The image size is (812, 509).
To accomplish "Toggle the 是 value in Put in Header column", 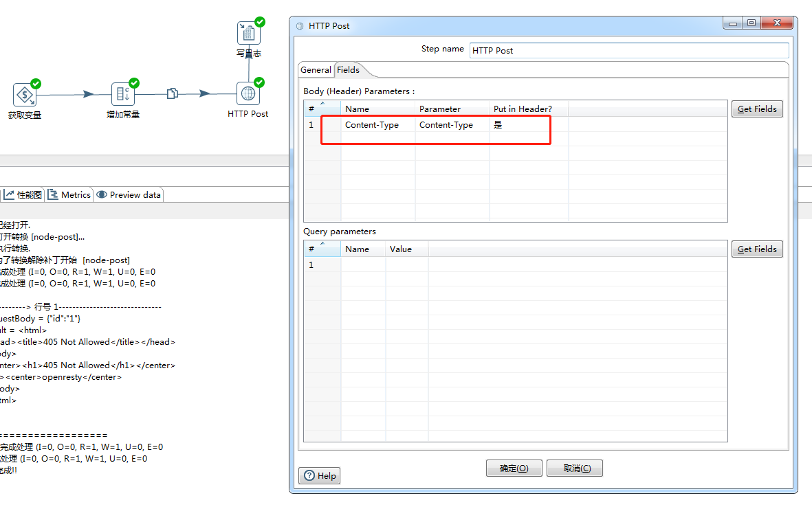I will pyautogui.click(x=499, y=125).
